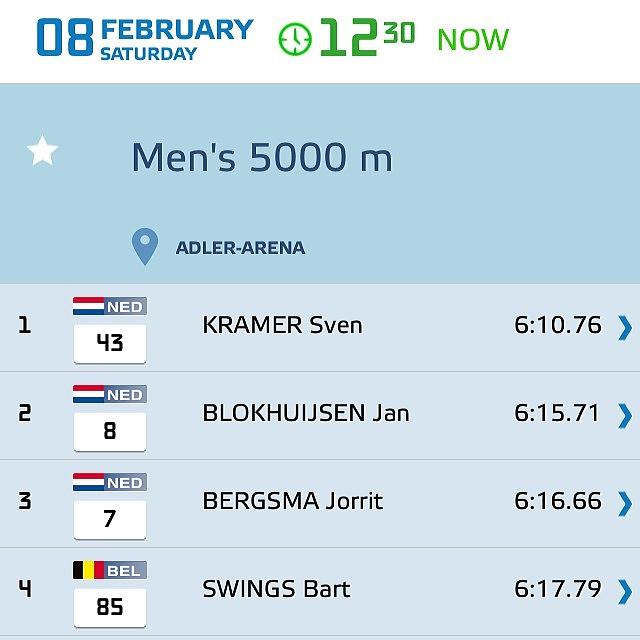Click the Netherlands flag beside Bergsma
The height and width of the screenshot is (640, 640).
pyautogui.click(x=88, y=482)
